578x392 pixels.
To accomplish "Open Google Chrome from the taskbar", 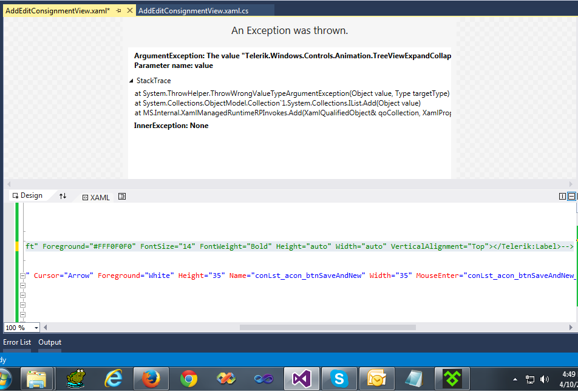I will (x=189, y=379).
